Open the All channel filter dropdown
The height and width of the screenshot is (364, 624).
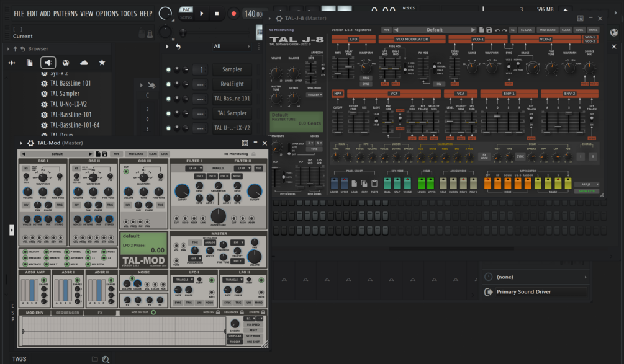(232, 47)
